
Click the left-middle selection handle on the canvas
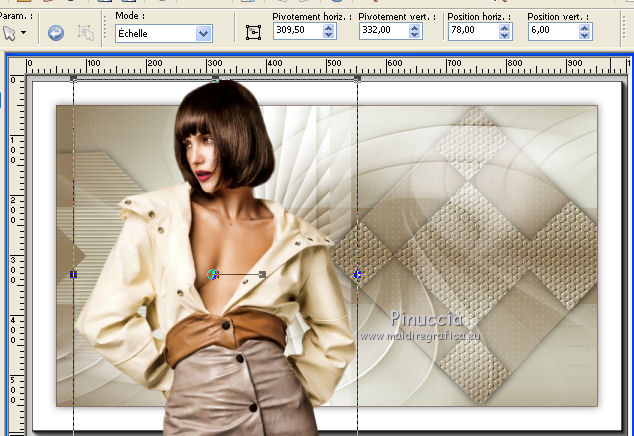(73, 275)
